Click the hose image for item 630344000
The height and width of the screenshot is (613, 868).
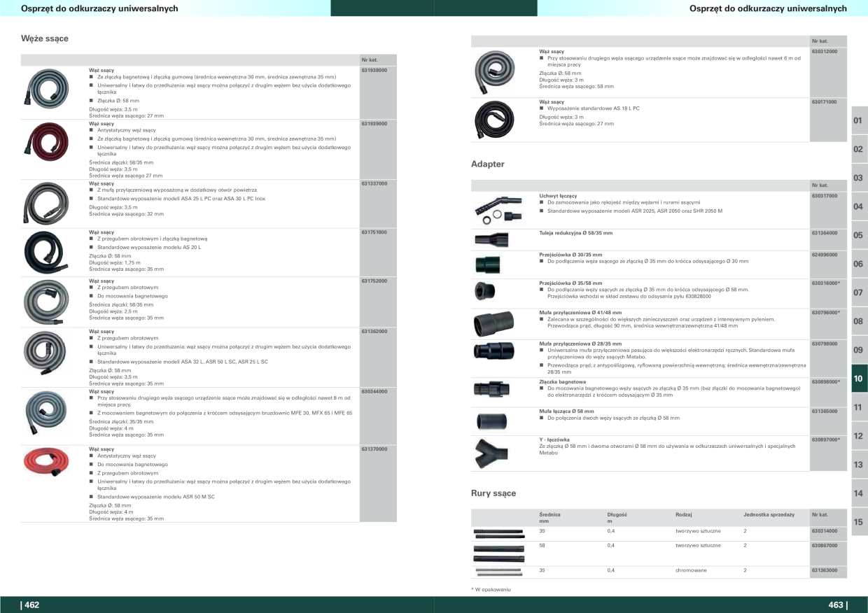pos(47,413)
